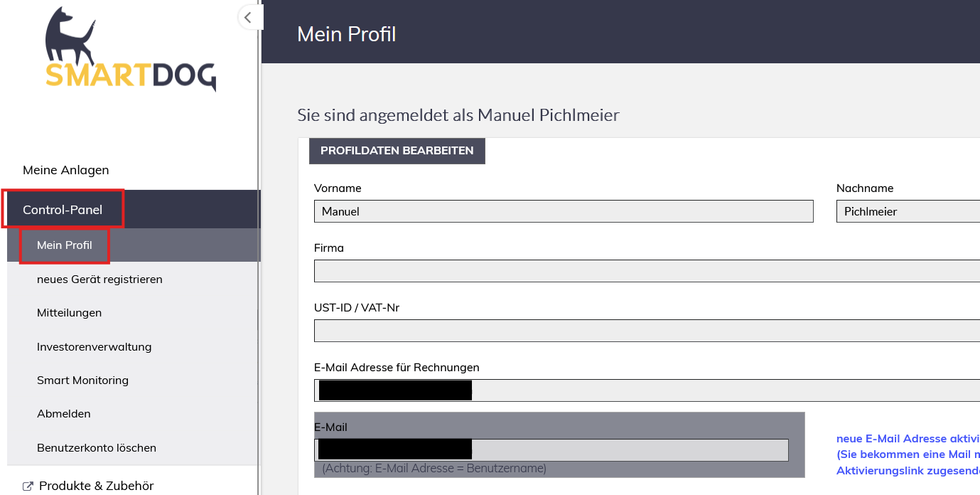Focus the Nachname input field

pyautogui.click(x=907, y=211)
